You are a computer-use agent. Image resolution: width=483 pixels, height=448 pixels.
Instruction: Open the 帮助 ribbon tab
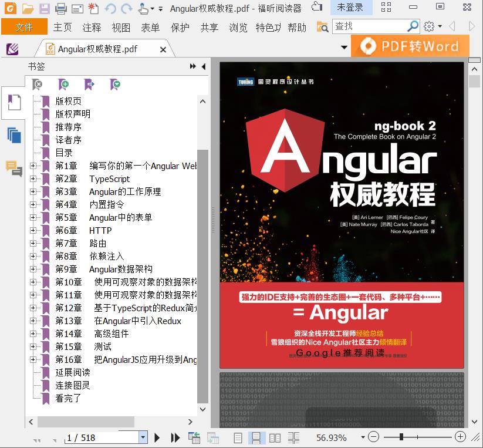tap(297, 28)
